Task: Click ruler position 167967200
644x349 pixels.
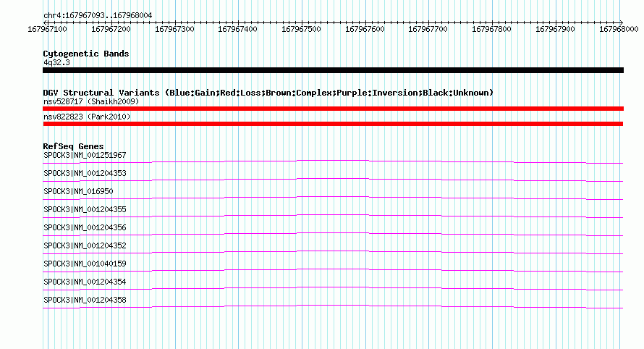Action: 111,29
